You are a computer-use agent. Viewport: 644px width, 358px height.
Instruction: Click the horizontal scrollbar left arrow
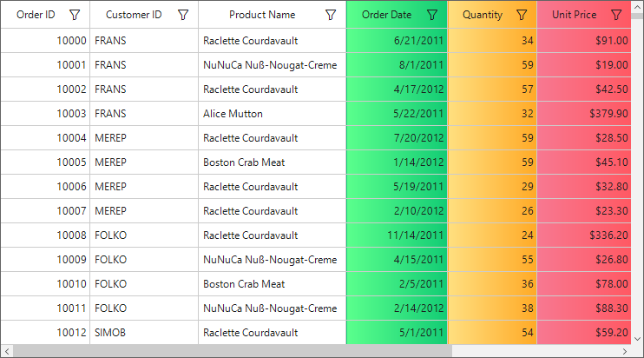pyautogui.click(x=7, y=351)
